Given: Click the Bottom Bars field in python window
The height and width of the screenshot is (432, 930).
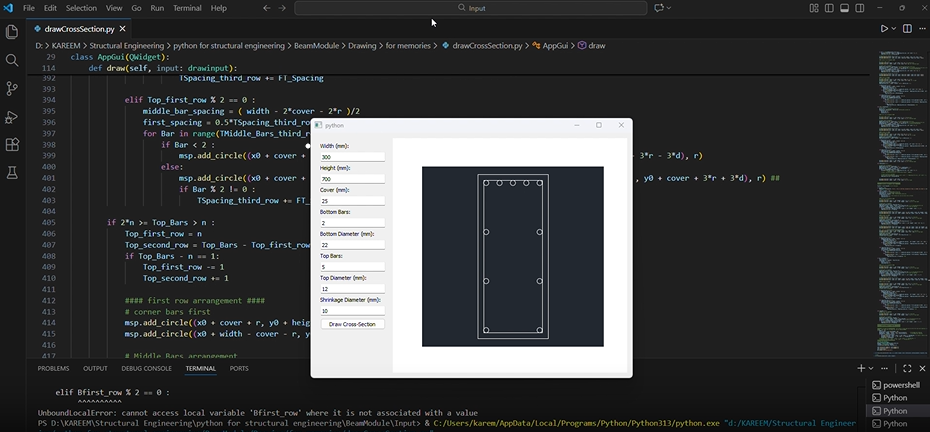Looking at the screenshot, I should [352, 223].
